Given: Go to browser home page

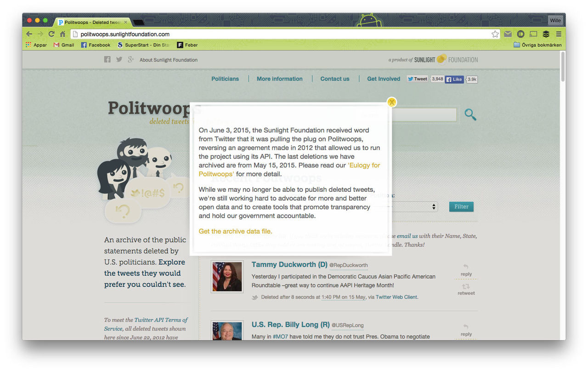Looking at the screenshot, I should 63,34.
